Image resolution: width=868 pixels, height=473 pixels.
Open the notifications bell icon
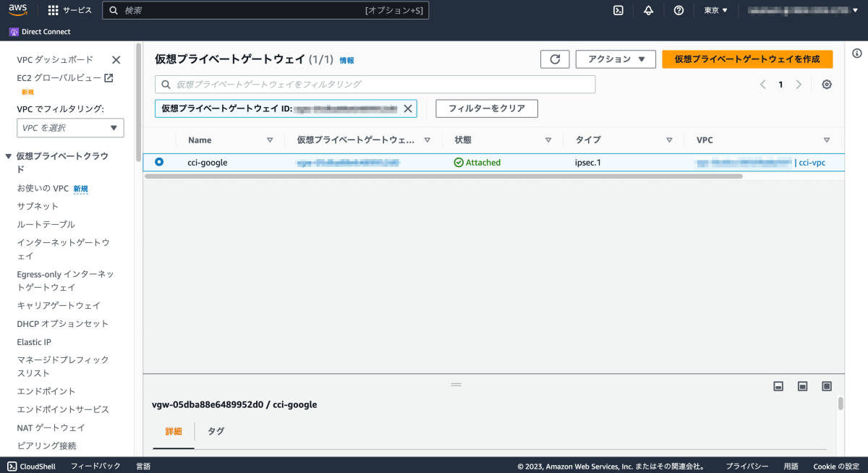pos(648,10)
